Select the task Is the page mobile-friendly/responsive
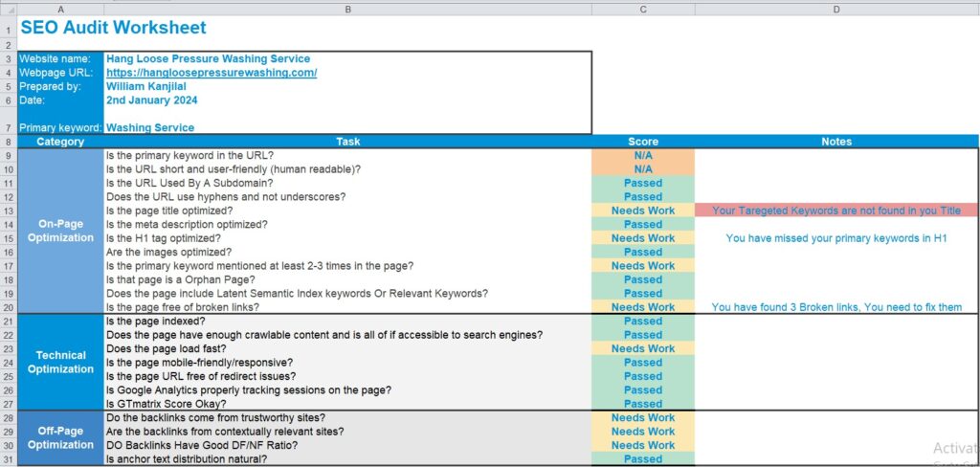Viewport: 980px width, 467px height. tap(348, 362)
